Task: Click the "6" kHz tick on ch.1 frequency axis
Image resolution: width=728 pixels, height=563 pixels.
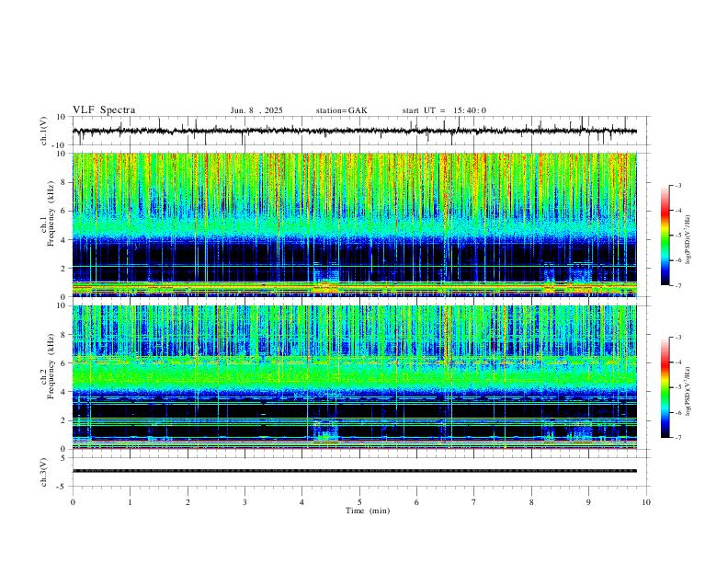Action: 63,212
